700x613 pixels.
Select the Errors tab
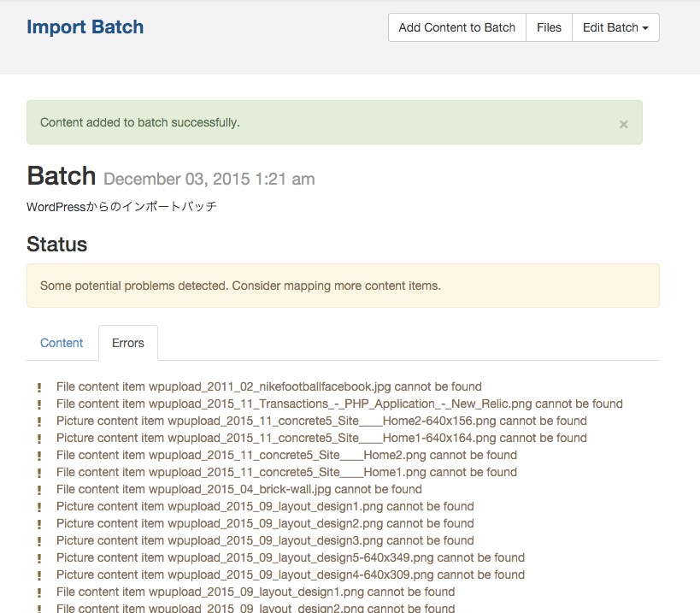128,343
